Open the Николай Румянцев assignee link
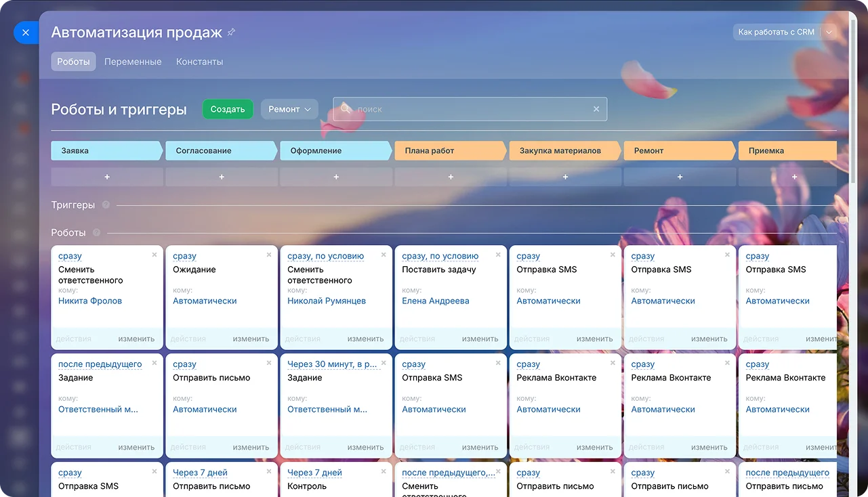This screenshot has height=497, width=868. tap(326, 301)
